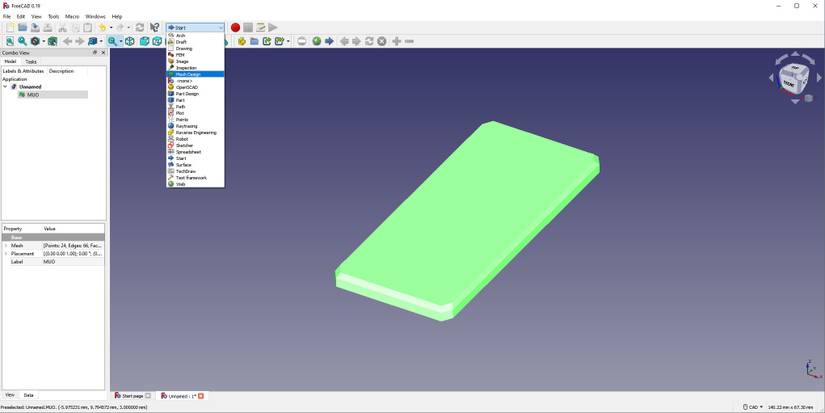The image size is (825, 413).
Task: Select Part Design in workbench list
Action: click(195, 94)
